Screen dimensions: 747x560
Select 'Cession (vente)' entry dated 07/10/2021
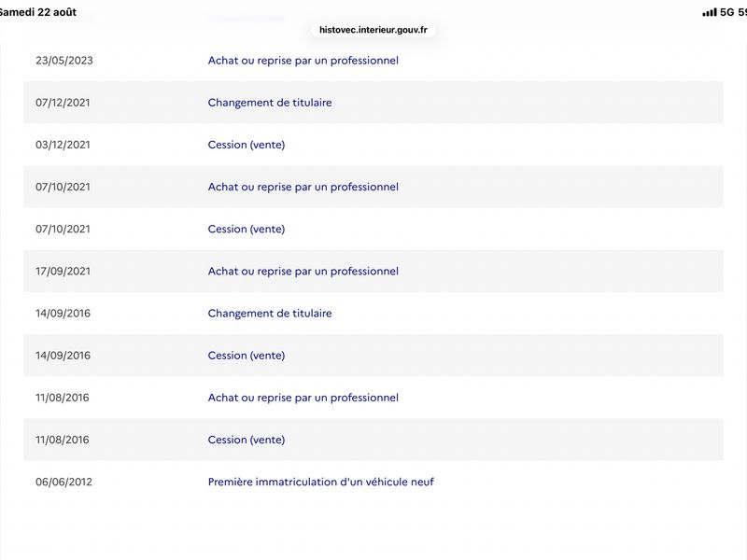247,229
